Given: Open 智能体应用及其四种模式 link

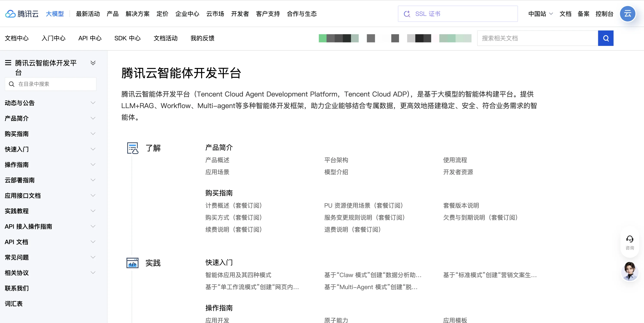Looking at the screenshot, I should pos(238,275).
